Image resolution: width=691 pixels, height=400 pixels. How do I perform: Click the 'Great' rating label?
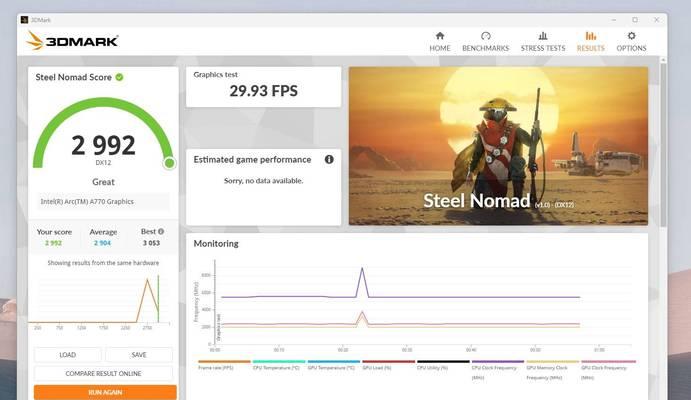pyautogui.click(x=103, y=182)
